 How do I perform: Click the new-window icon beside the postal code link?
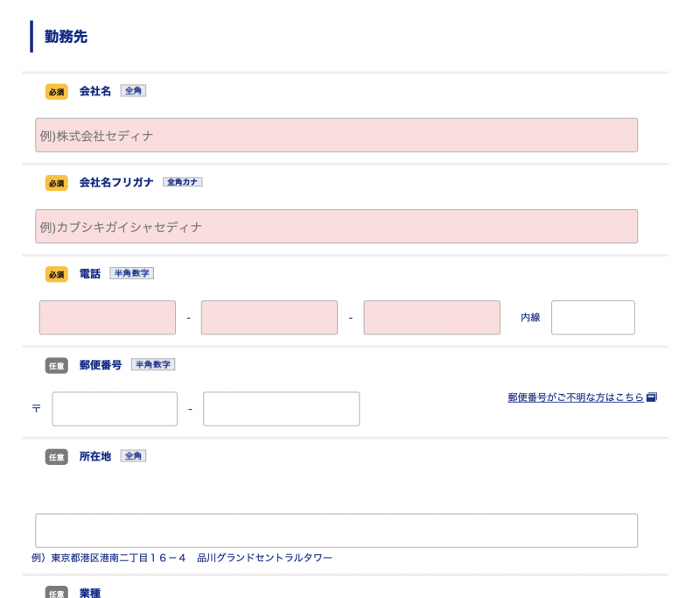coord(652,397)
